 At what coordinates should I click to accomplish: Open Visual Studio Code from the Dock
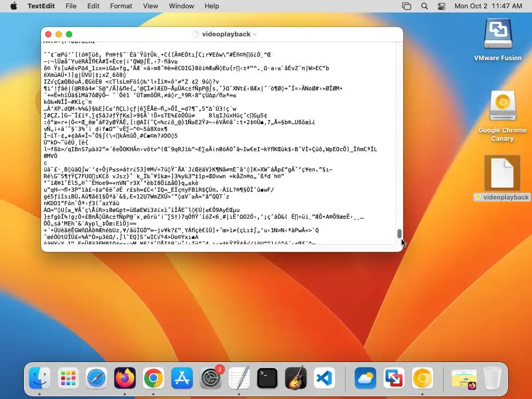324,378
